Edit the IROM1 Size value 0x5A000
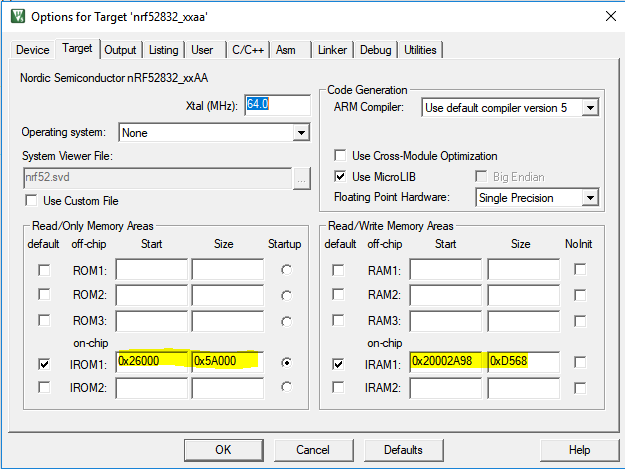 (228, 362)
